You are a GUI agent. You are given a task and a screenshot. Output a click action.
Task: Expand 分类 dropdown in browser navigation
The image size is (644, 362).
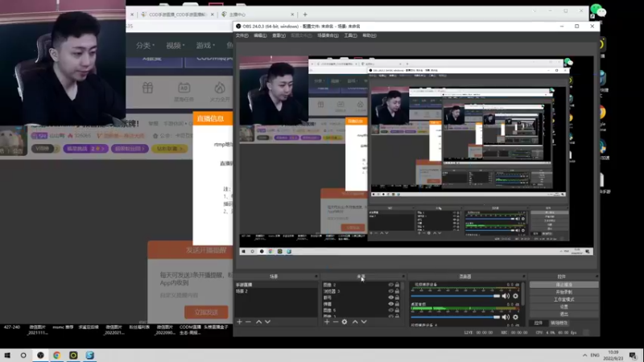[x=146, y=45]
